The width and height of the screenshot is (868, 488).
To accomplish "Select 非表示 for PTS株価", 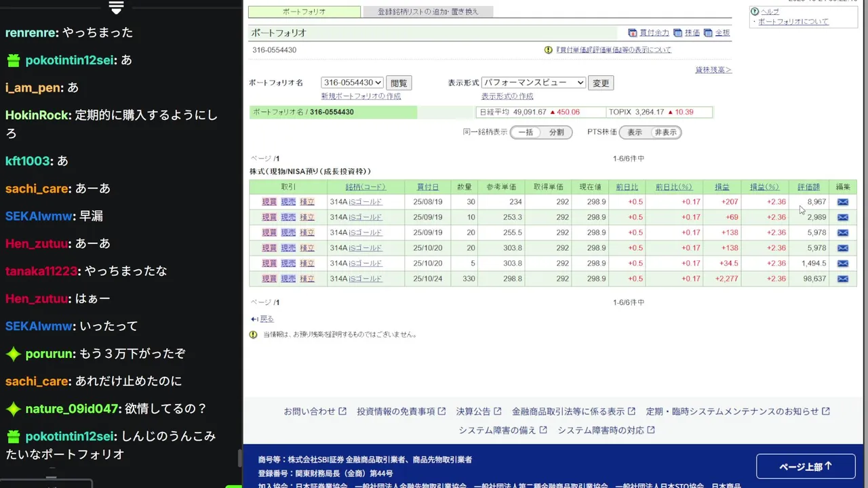I will [x=665, y=132].
